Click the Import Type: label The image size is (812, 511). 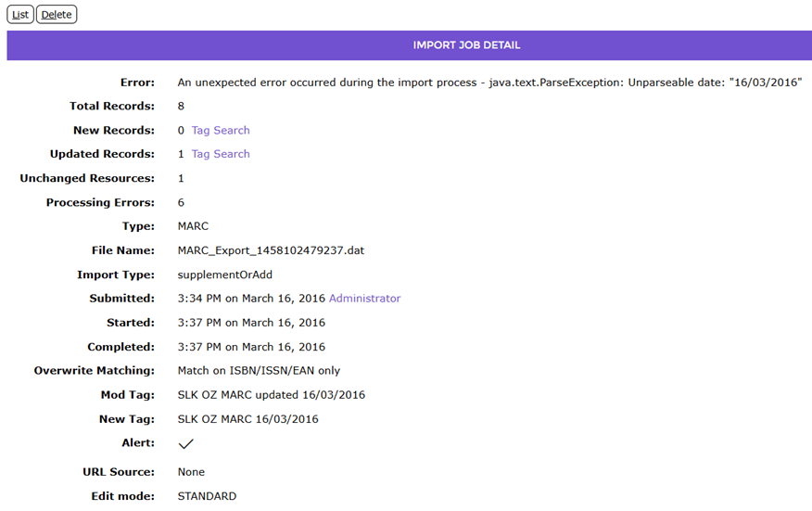116,275
